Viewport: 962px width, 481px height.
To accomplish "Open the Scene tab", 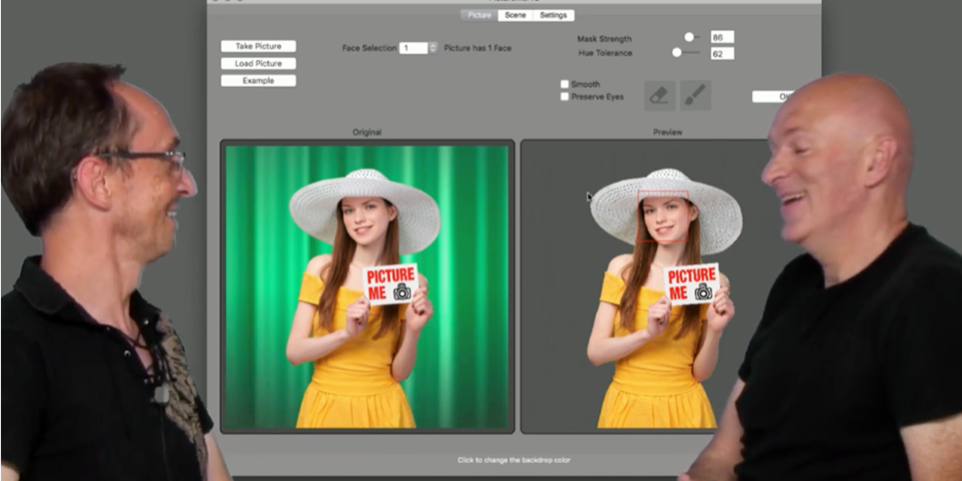I will [x=515, y=15].
